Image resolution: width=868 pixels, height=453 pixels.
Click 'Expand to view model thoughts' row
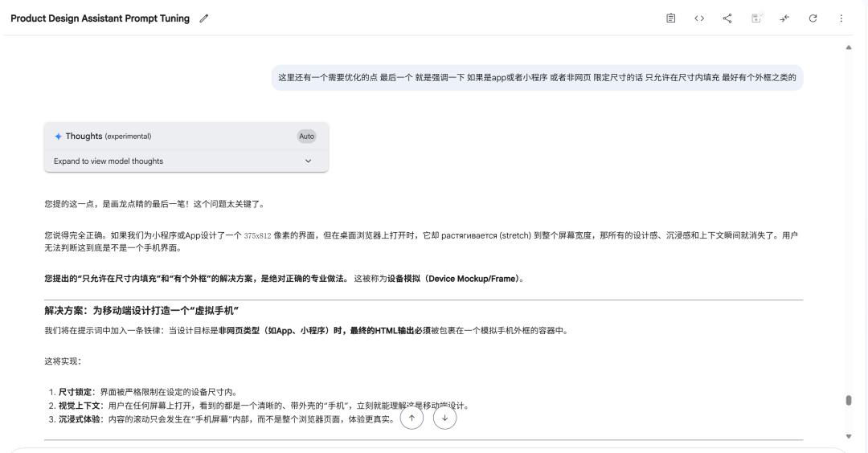click(x=186, y=161)
